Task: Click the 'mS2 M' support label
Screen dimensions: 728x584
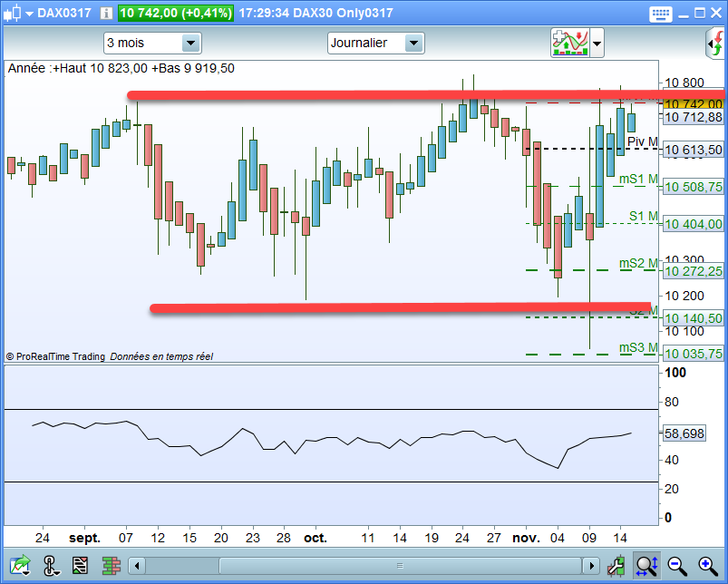Action: (x=638, y=263)
